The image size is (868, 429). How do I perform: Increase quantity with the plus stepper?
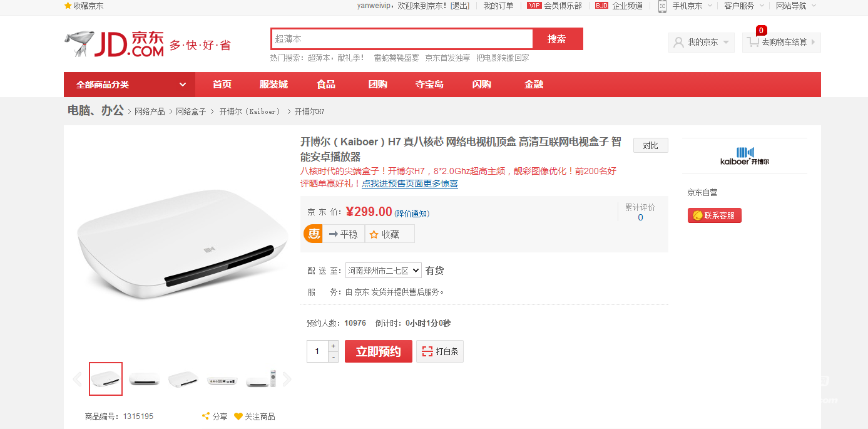click(334, 346)
